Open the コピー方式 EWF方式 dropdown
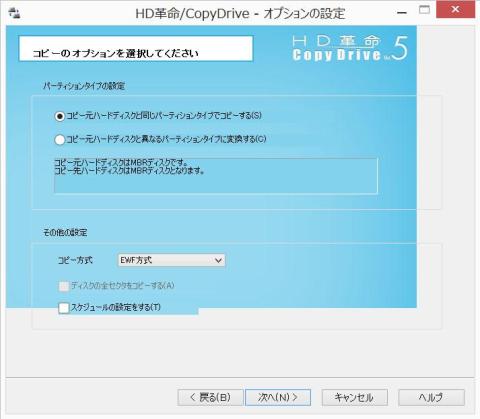Viewport: 480px width, 419px height. coord(171,260)
